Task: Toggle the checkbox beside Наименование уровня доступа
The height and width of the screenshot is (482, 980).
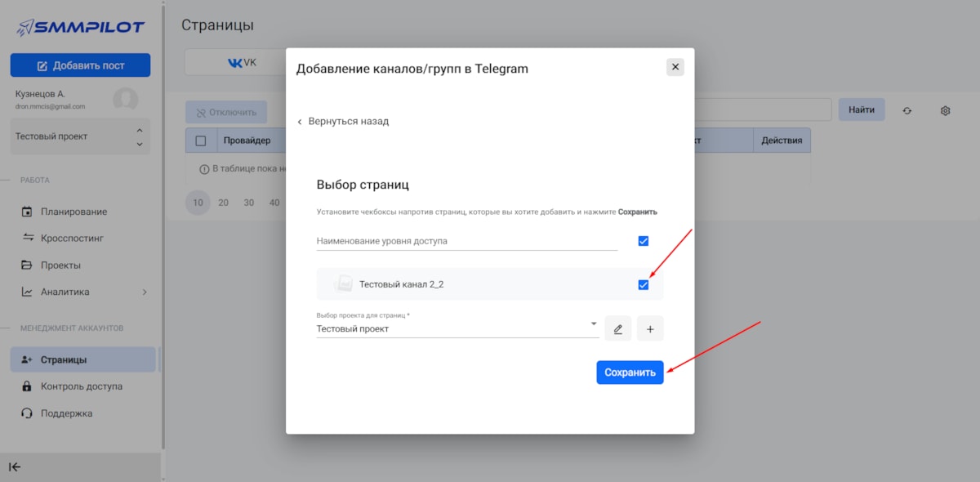Action: (x=643, y=241)
